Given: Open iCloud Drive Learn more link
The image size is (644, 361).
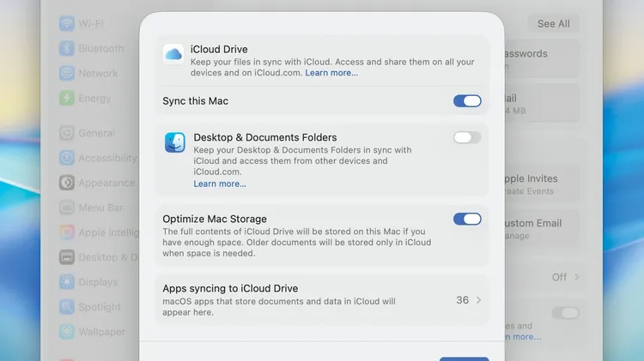Looking at the screenshot, I should (331, 73).
